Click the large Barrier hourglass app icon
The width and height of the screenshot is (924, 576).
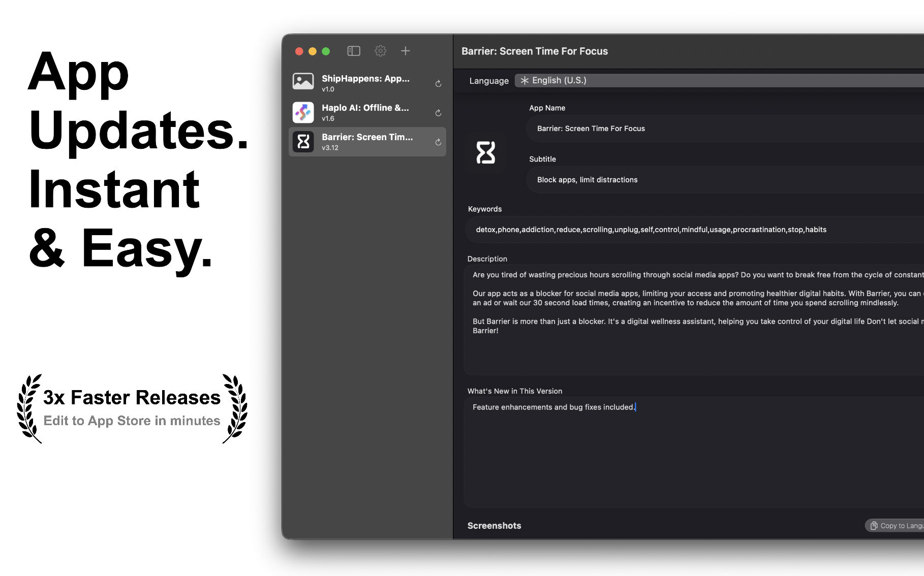(485, 152)
